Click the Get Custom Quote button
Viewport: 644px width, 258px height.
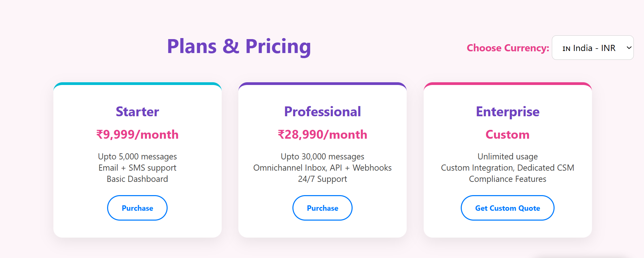point(507,208)
